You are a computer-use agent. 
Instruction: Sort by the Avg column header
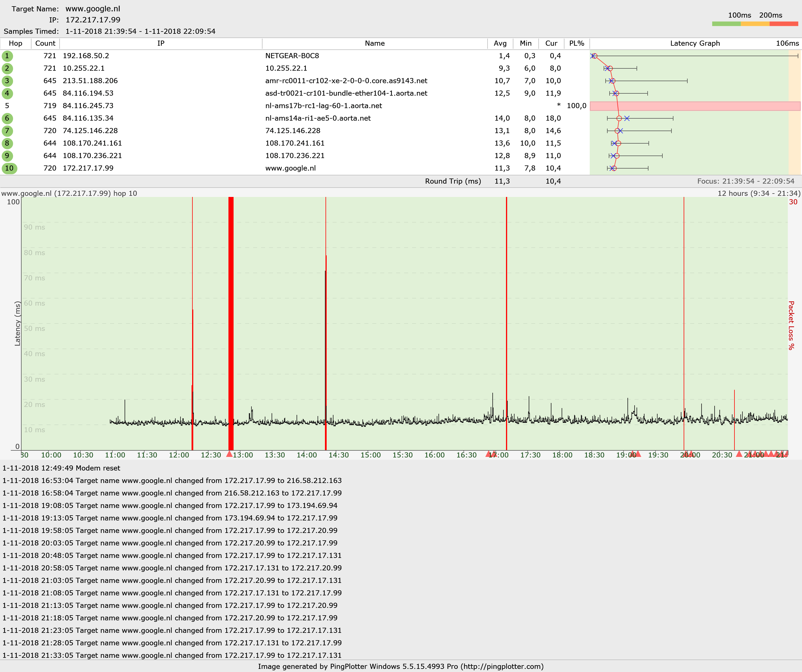tap(500, 43)
